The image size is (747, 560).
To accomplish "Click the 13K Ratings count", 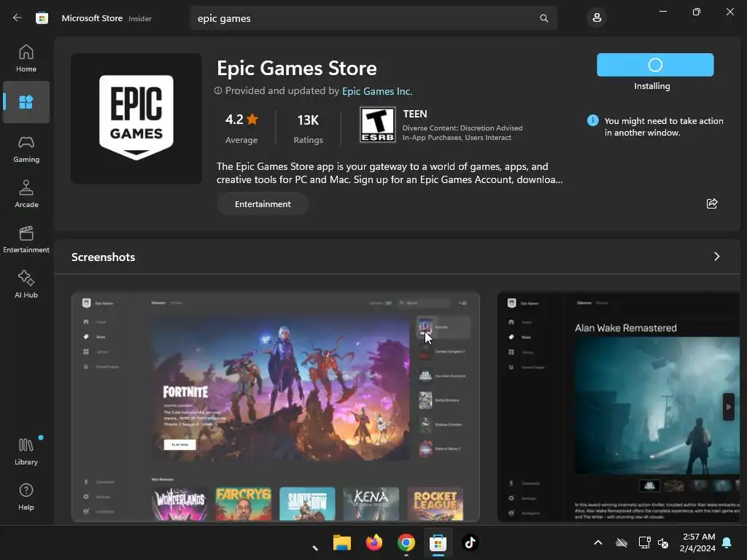I will coord(309,128).
